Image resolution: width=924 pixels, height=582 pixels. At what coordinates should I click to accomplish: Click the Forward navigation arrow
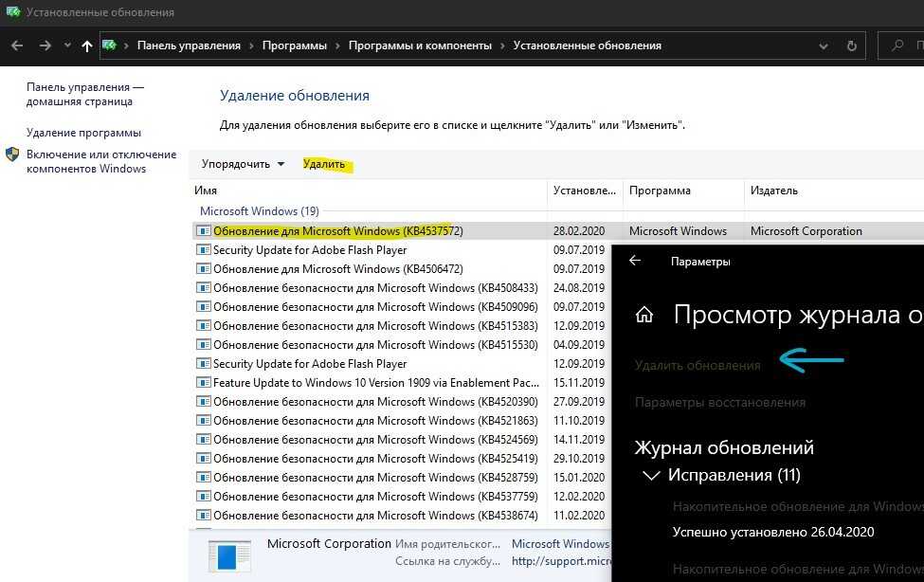coord(45,45)
